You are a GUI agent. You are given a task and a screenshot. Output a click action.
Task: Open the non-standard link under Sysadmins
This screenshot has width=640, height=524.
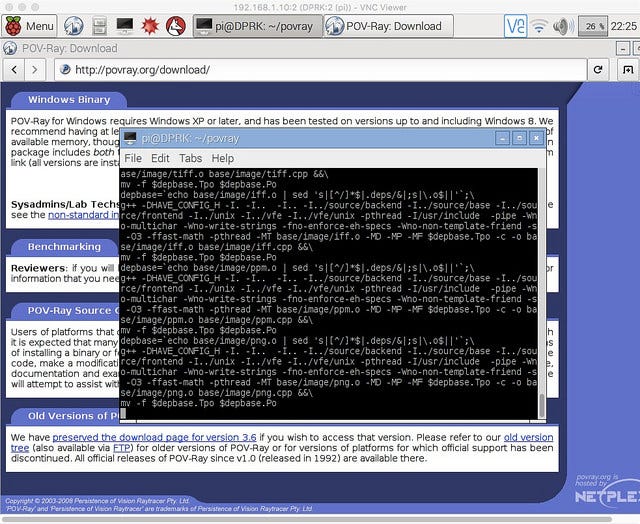84,215
